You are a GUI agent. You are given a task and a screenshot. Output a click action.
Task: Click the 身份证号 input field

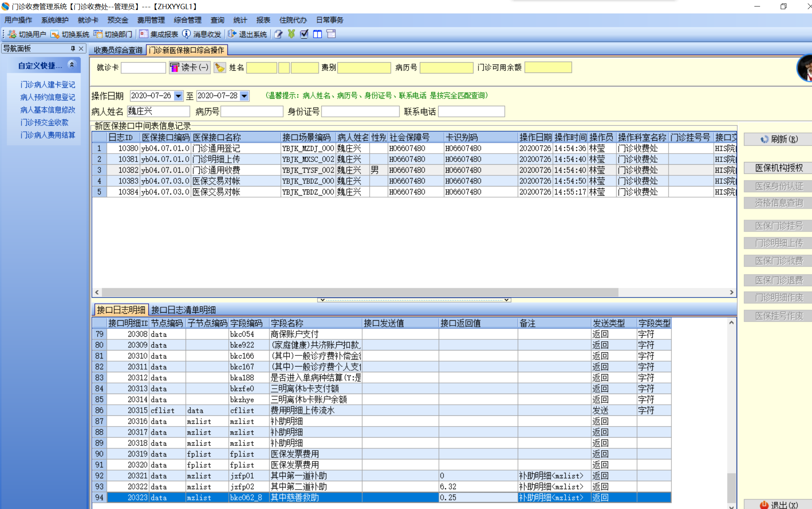(x=360, y=112)
